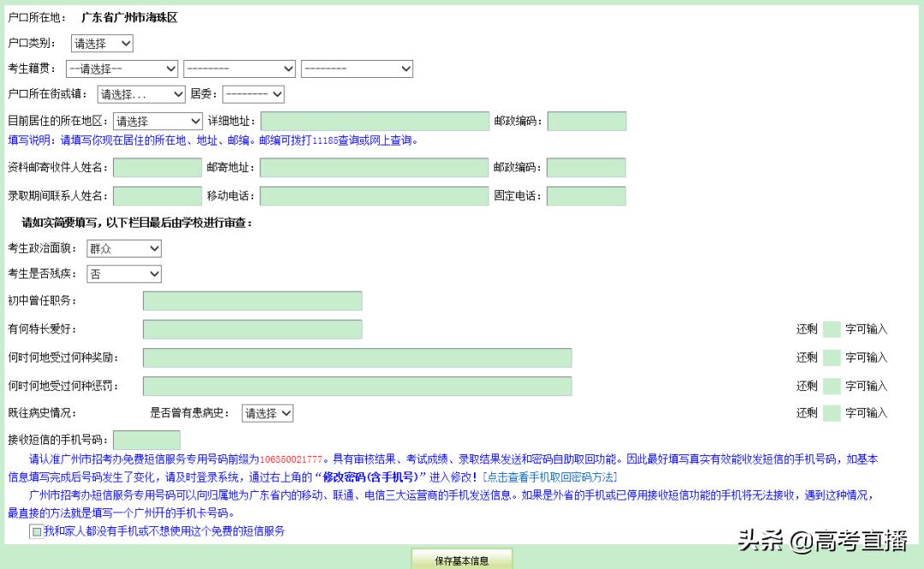Check the no-phone free SMS service checkbox
Viewport: 924px width, 569px height.
click(x=36, y=531)
